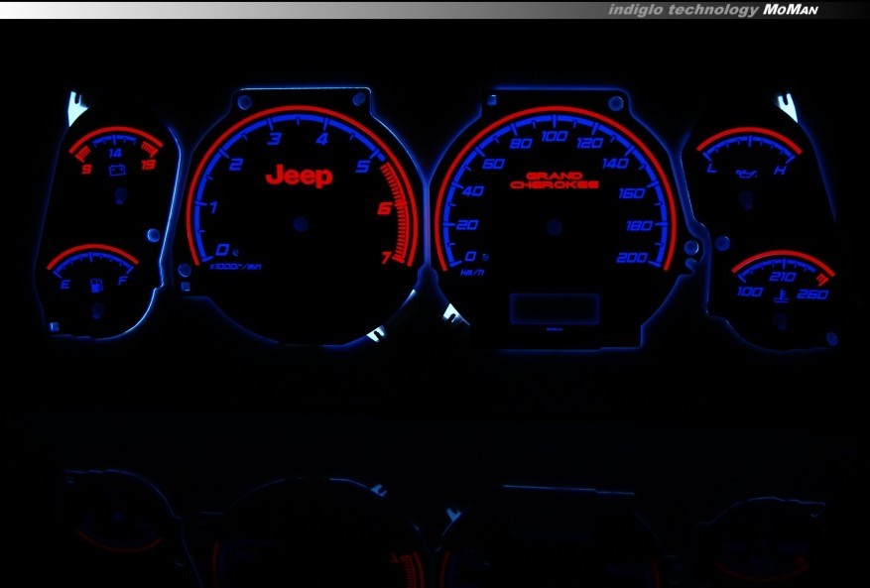Viewport: 870px width, 588px height.
Task: Click the 260 value on temperature gauge
Action: tap(812, 294)
